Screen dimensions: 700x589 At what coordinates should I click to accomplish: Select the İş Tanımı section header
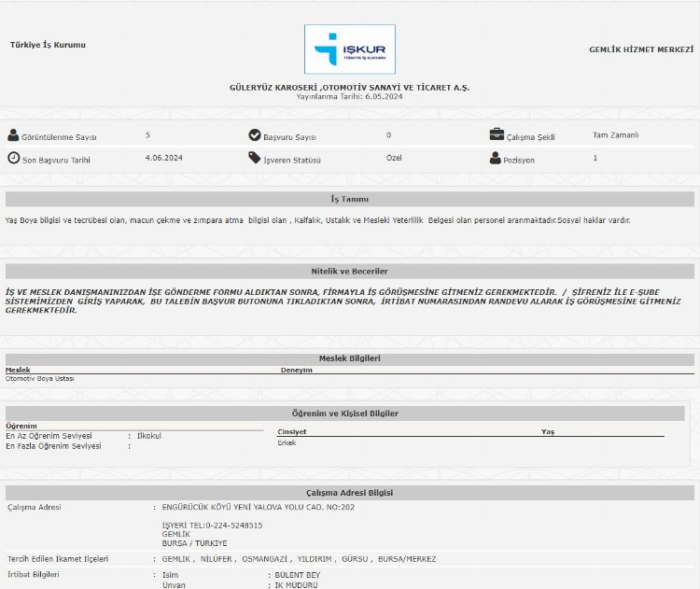pos(350,199)
